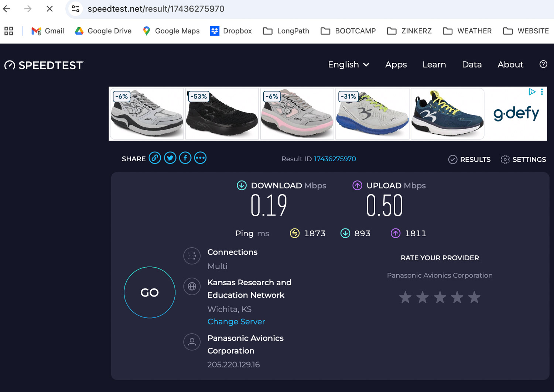Copy the share link icon
The height and width of the screenshot is (392, 554).
point(155,158)
